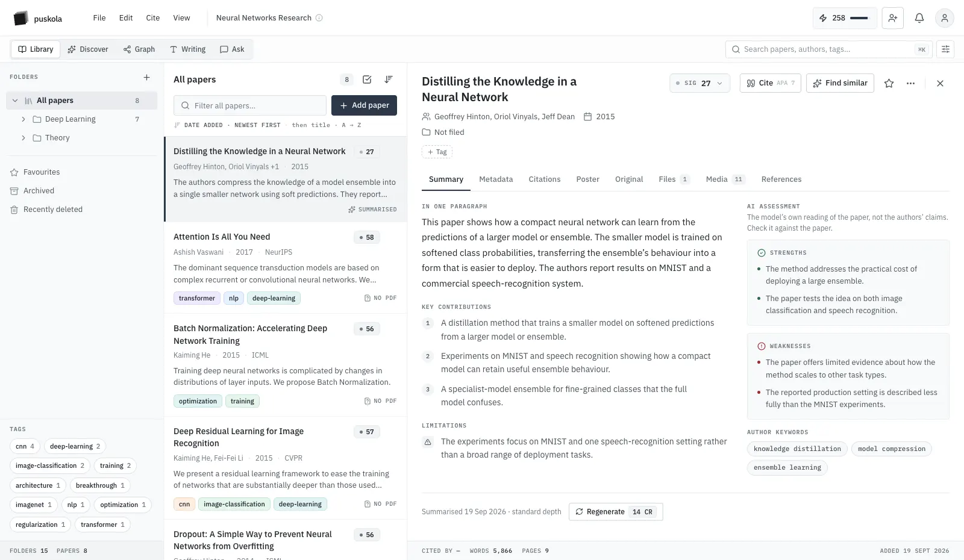Screen dimensions: 964x560
Task: Collapse the All papers tree node
Action: (x=15, y=101)
